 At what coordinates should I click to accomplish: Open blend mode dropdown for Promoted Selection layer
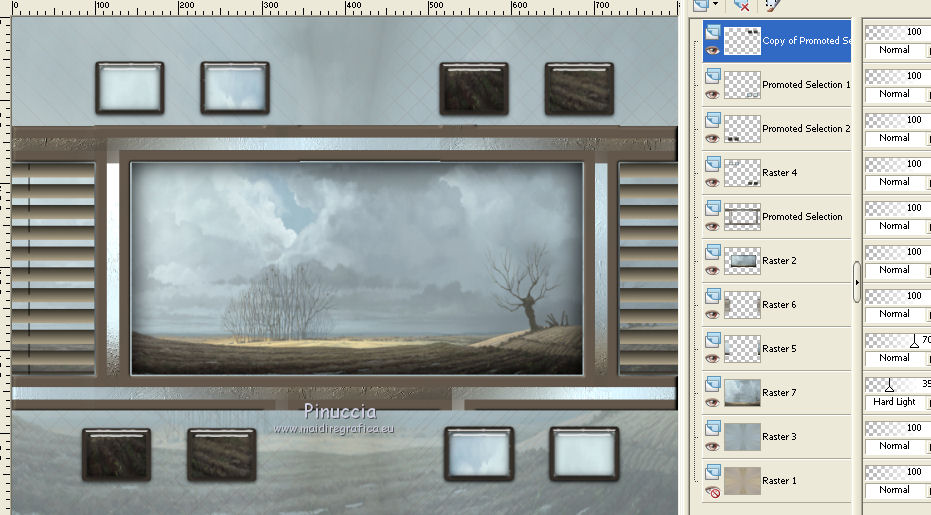pyautogui.click(x=898, y=226)
